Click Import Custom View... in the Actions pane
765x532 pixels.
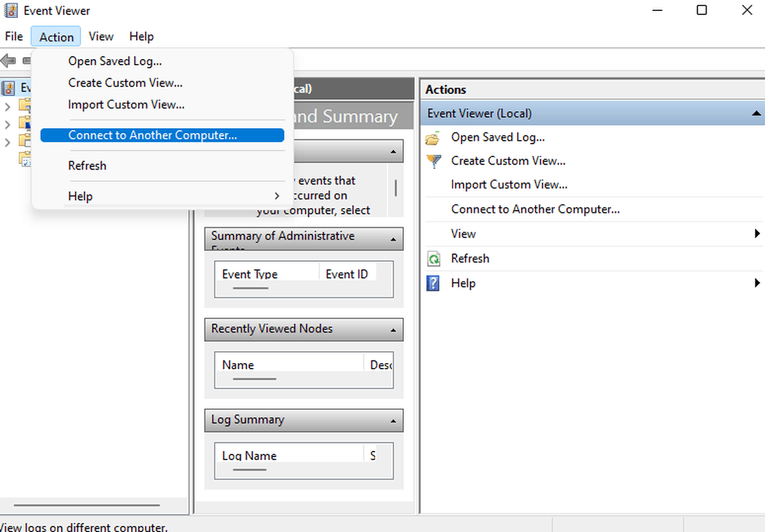tap(509, 185)
